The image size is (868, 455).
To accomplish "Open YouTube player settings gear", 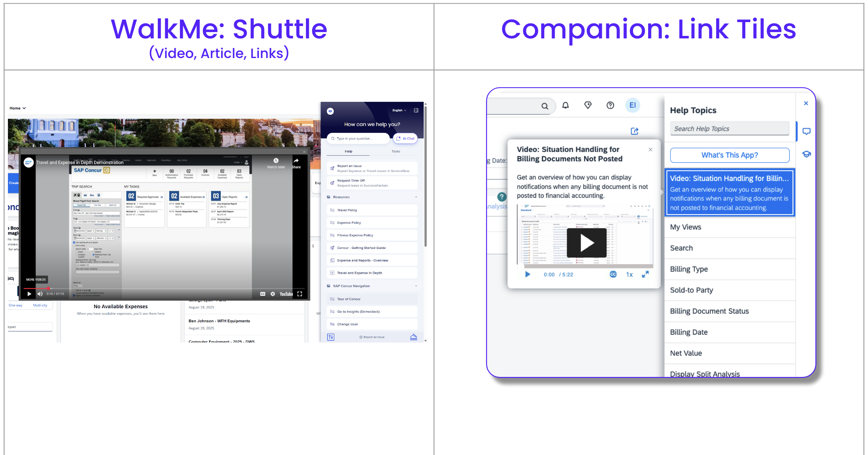I will click(x=273, y=294).
